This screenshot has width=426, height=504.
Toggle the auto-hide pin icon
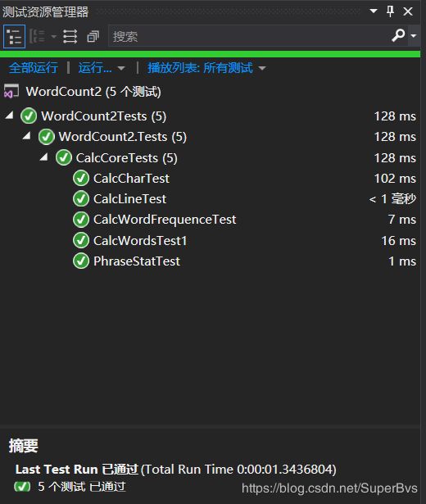pos(390,11)
